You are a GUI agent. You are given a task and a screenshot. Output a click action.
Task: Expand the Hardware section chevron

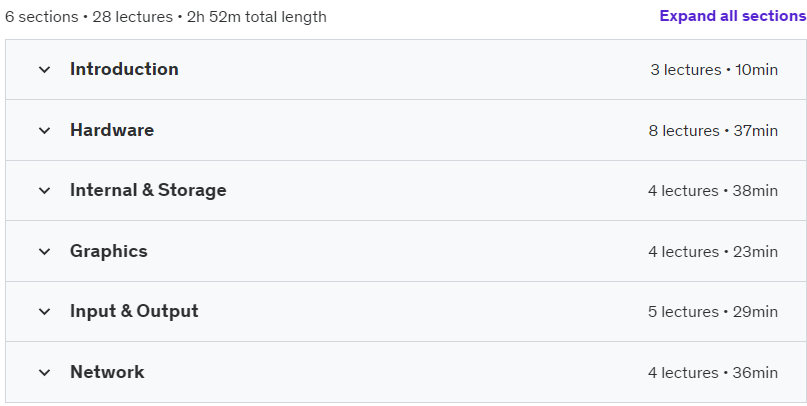pos(45,130)
